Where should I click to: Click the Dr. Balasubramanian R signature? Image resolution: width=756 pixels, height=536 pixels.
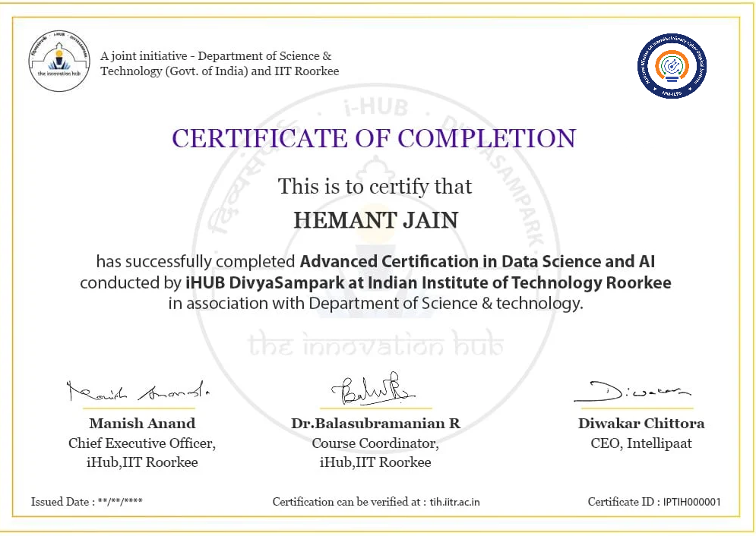373,389
